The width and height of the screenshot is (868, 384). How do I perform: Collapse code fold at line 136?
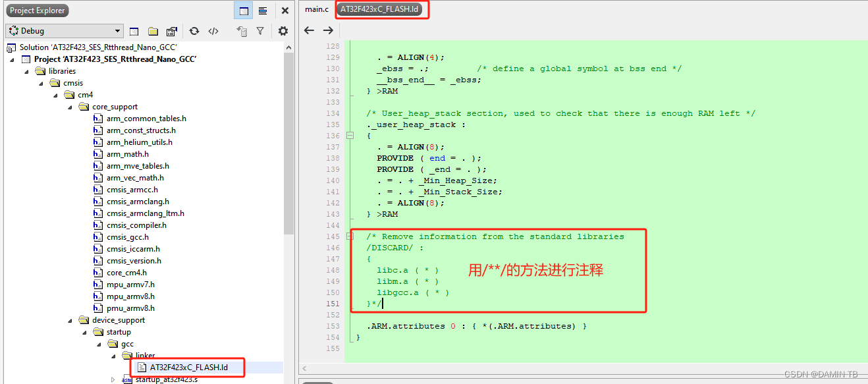[x=350, y=136]
